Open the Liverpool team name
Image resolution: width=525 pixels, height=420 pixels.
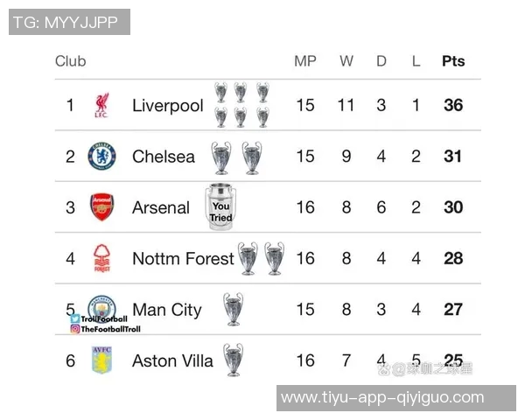[x=167, y=106]
